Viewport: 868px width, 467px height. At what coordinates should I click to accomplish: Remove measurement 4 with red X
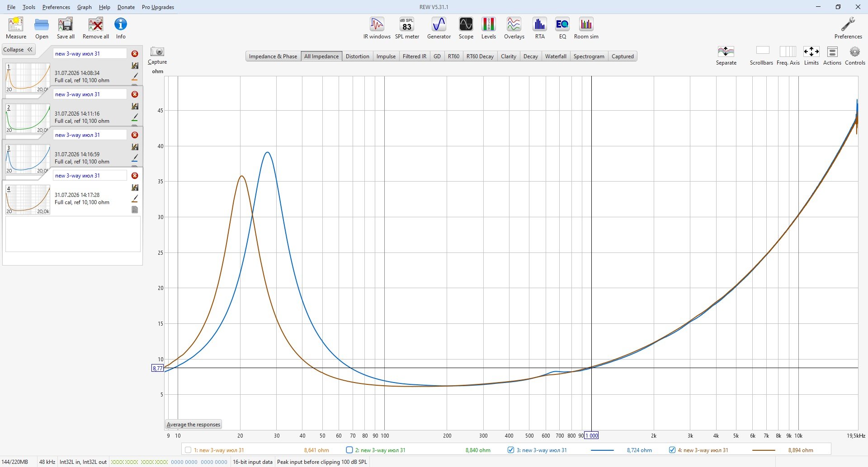click(x=135, y=176)
